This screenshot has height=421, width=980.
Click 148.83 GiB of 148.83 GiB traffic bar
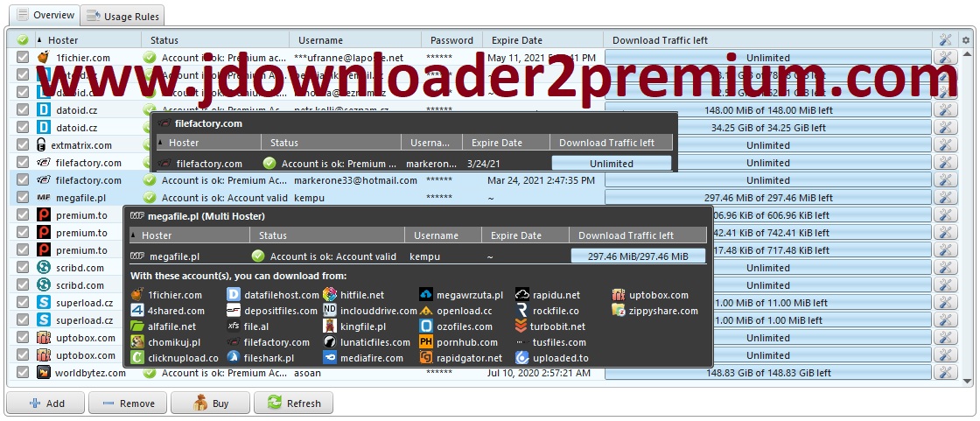tap(768, 373)
